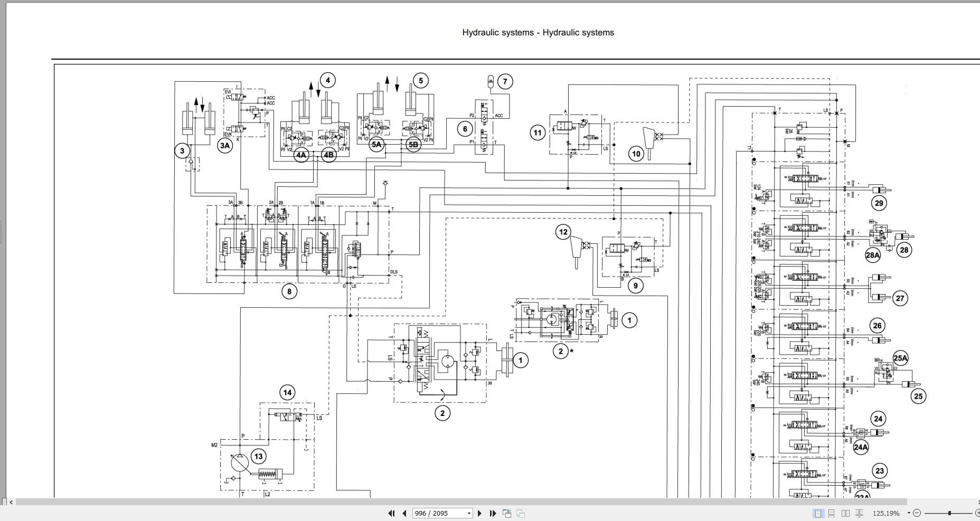Select continuous facing pages layout
Screen dimensions: 980x521
(859, 513)
